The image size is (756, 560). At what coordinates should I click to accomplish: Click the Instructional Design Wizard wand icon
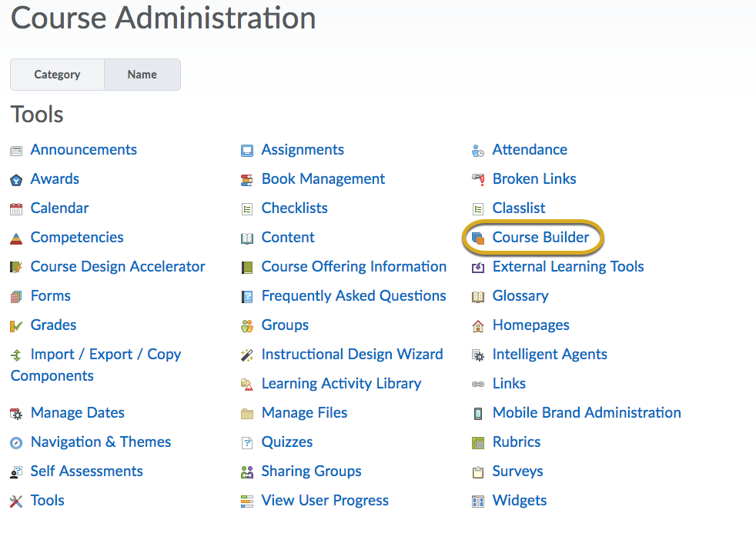(x=247, y=355)
